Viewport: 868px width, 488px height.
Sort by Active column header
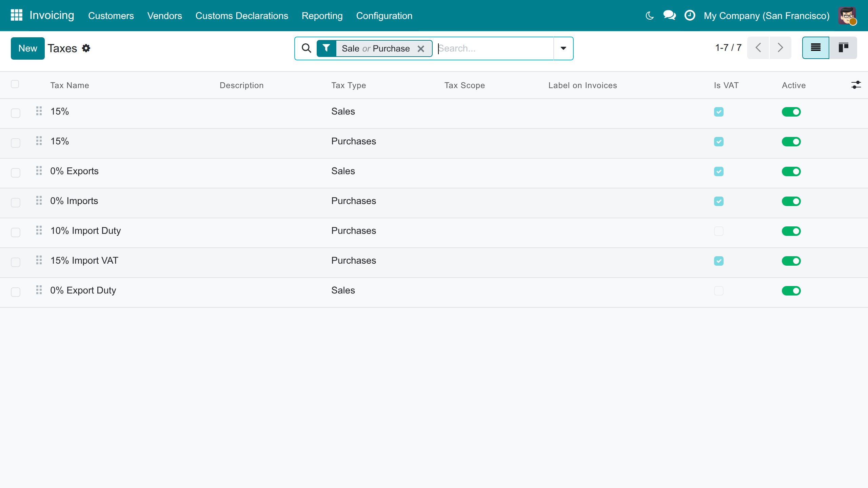point(793,85)
